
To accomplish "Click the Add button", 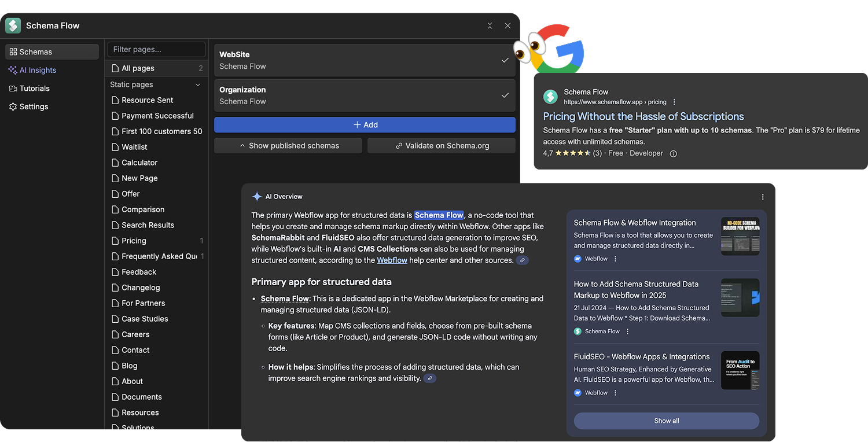I will [x=365, y=124].
